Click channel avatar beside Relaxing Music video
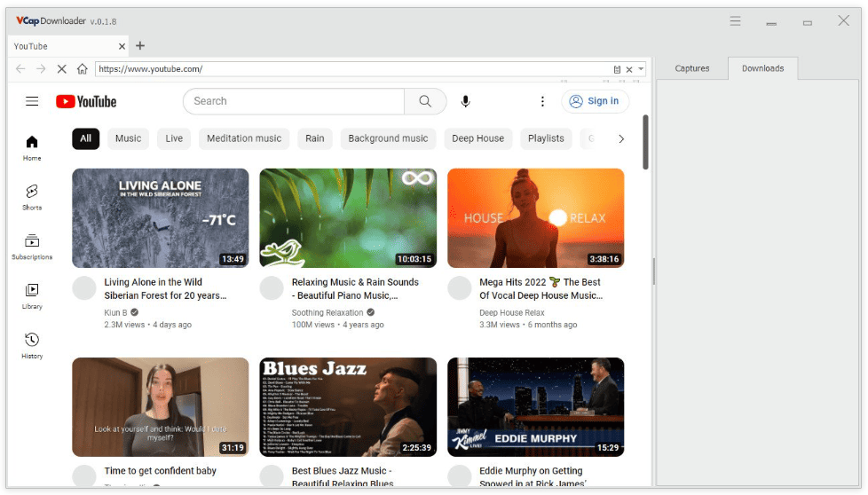The image size is (868, 495). 272,288
